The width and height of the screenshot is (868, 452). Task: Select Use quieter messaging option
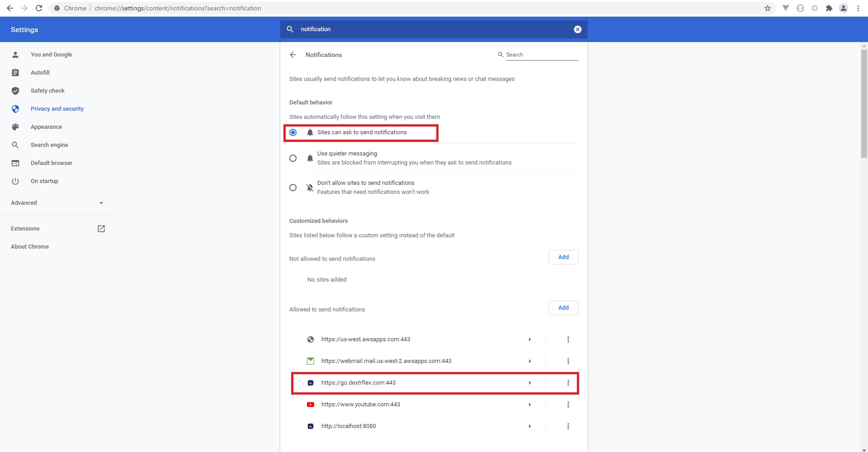[293, 158]
